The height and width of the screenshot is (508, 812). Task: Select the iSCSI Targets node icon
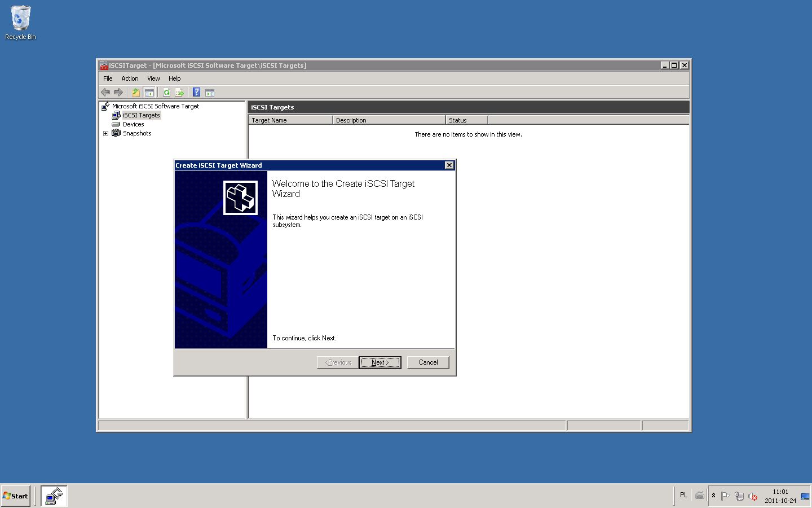point(117,115)
